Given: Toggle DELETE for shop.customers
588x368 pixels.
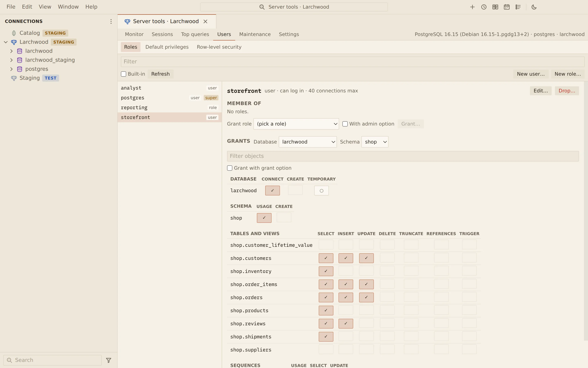Looking at the screenshot, I should pyautogui.click(x=387, y=258).
